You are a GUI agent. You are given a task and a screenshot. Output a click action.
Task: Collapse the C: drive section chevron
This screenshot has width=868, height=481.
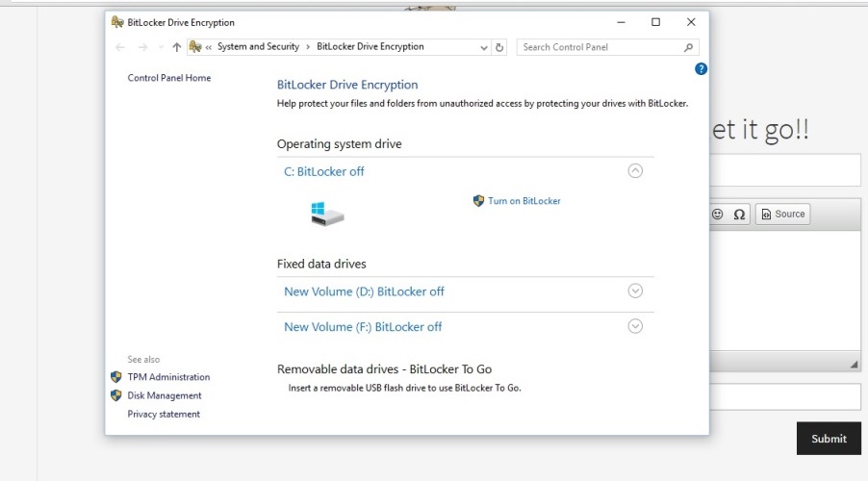[635, 171]
